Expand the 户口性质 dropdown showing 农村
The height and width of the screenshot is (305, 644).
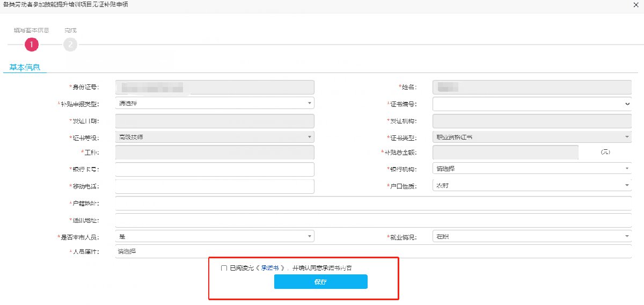tap(531, 185)
